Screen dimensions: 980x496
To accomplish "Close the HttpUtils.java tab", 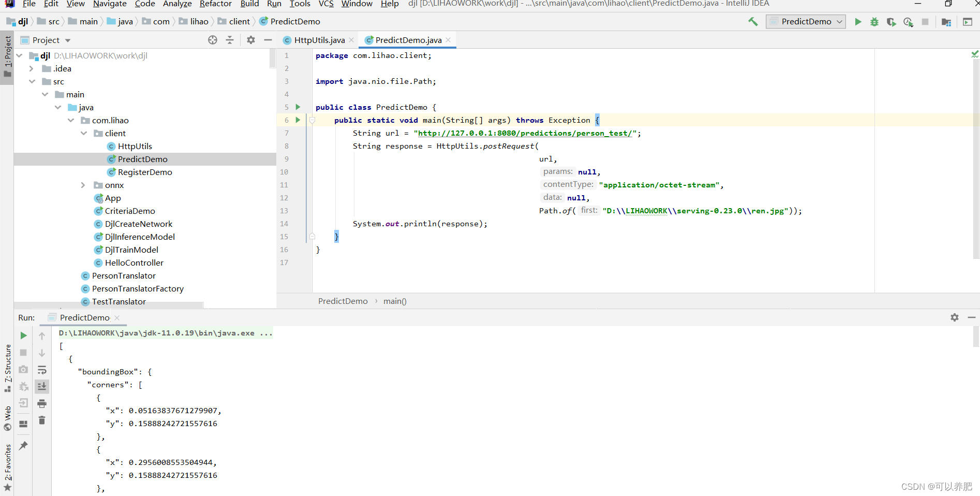I will [352, 40].
